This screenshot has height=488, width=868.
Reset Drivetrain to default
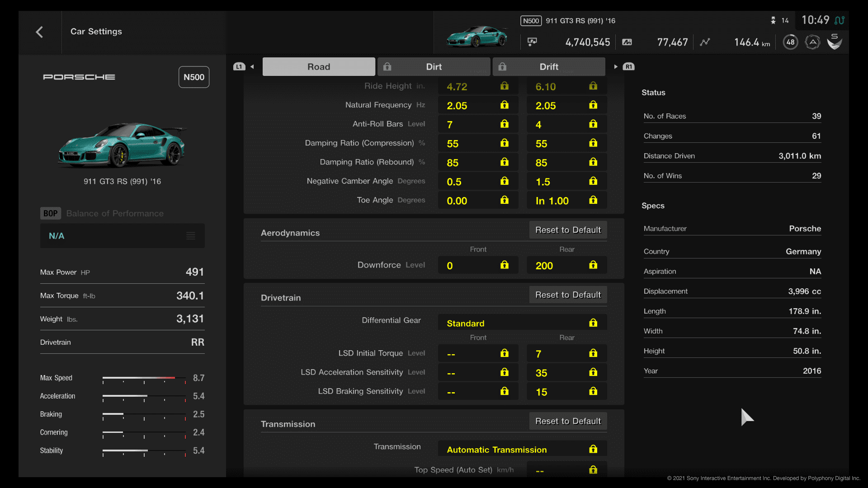pos(568,295)
